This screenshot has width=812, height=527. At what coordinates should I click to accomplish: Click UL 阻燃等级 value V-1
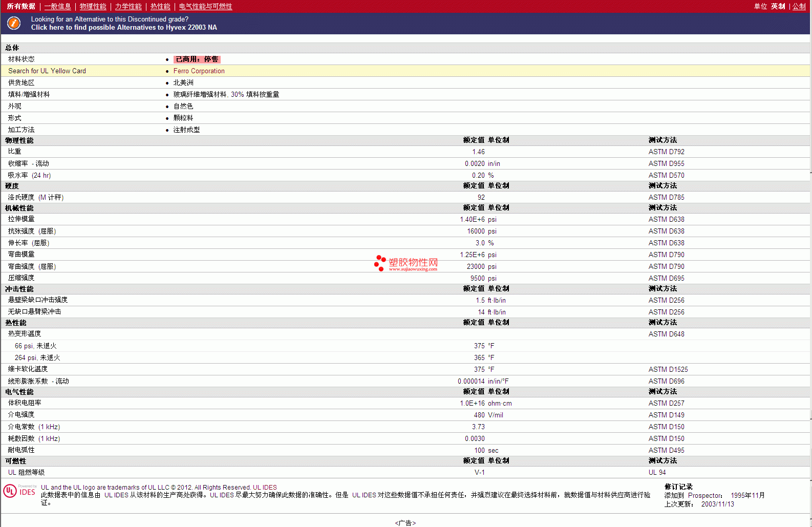[479, 473]
